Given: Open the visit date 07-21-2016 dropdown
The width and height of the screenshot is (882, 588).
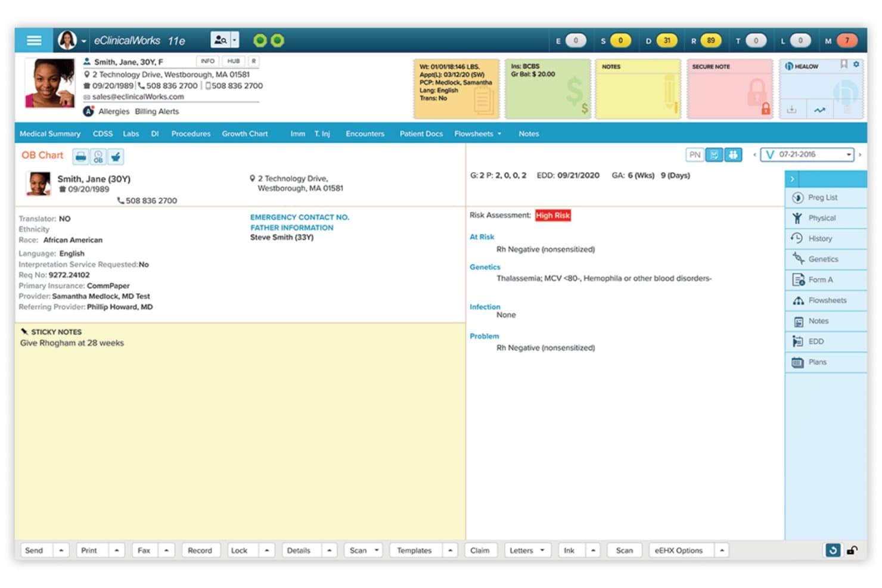Looking at the screenshot, I should pyautogui.click(x=808, y=155).
